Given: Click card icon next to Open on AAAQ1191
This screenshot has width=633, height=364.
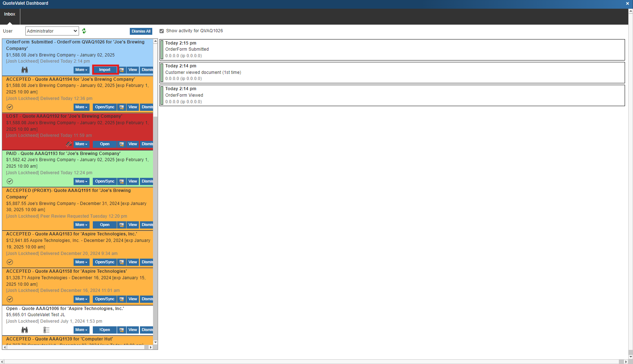Looking at the screenshot, I should point(122,225).
